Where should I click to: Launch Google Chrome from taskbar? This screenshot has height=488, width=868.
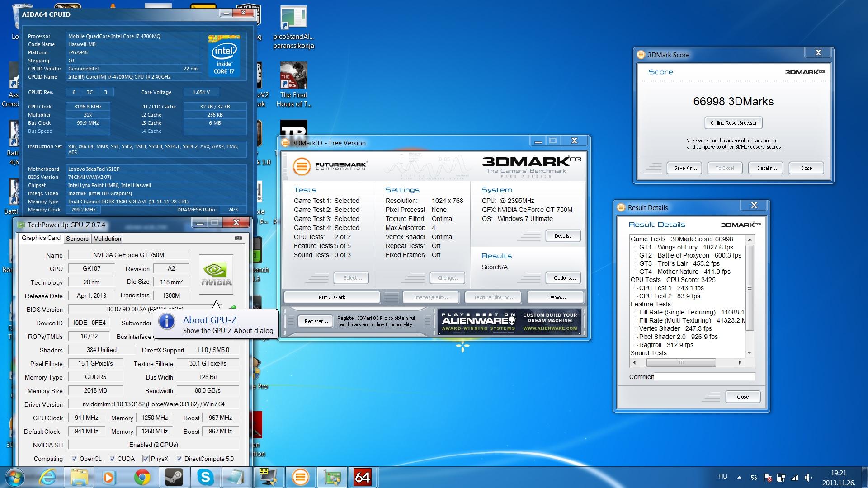[142, 477]
